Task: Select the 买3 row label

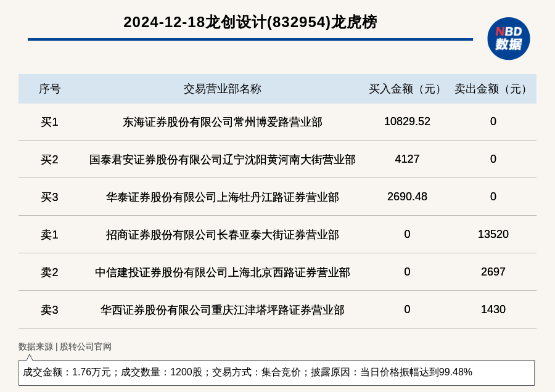Action: (49, 197)
